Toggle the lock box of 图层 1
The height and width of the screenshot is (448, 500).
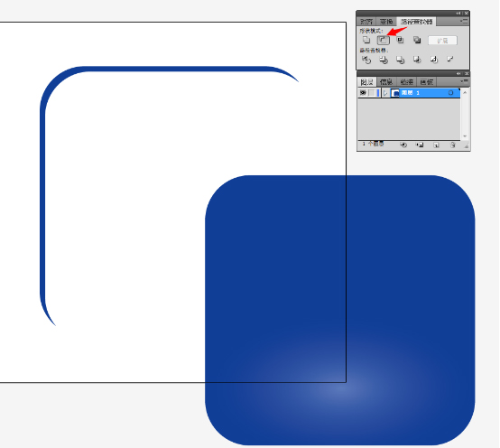pyautogui.click(x=372, y=93)
